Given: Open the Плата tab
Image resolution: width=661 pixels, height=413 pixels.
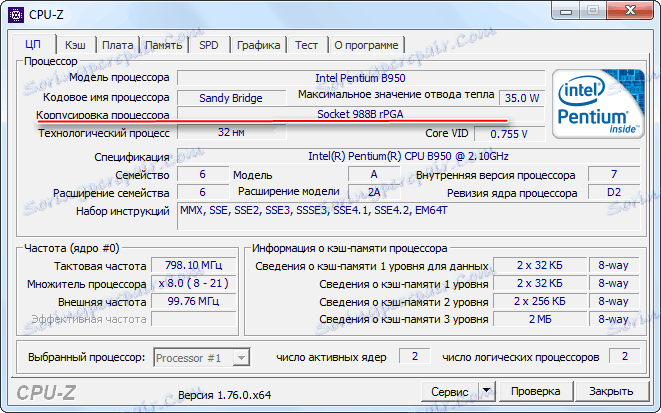Looking at the screenshot, I should (118, 45).
